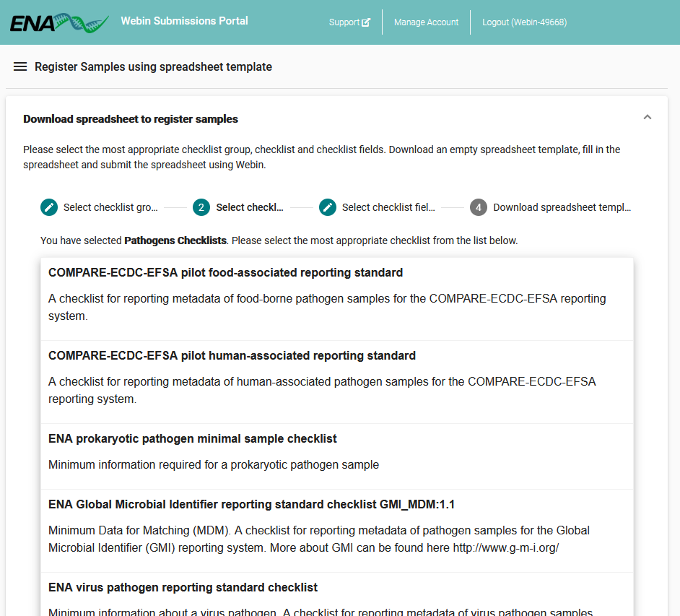Open the Support link

tap(349, 22)
